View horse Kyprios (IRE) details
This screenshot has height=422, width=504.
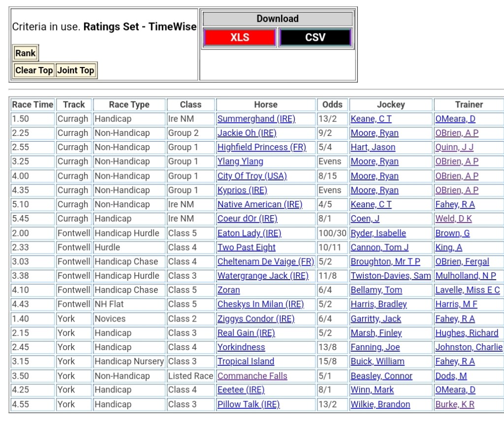242,190
